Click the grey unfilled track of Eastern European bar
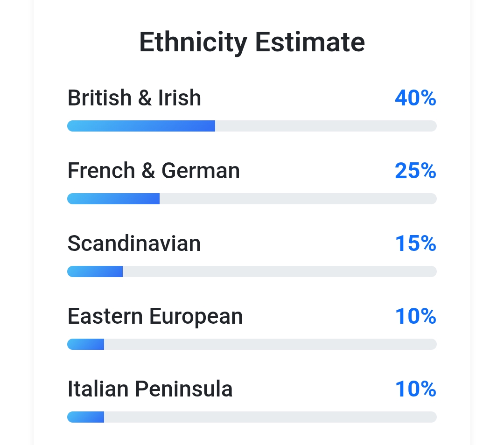 pos(270,344)
